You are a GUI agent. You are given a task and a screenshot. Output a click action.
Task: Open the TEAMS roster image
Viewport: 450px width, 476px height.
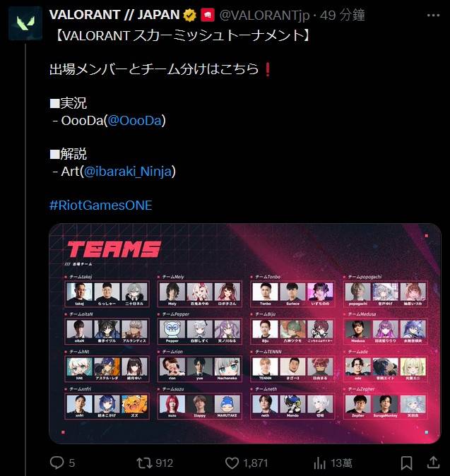pos(244,333)
